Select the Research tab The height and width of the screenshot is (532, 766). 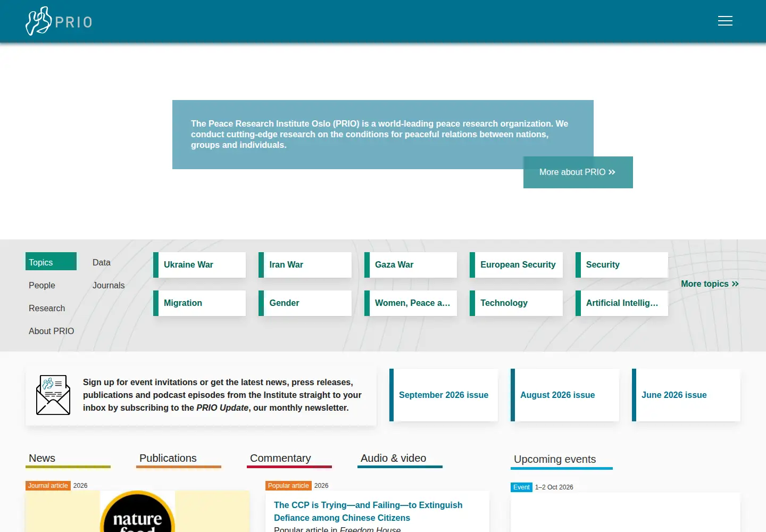pos(47,308)
